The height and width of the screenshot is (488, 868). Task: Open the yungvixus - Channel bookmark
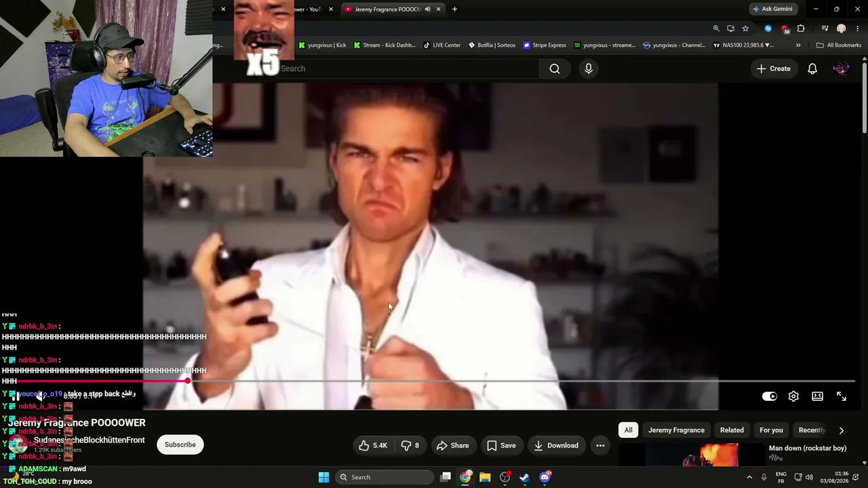tap(675, 45)
